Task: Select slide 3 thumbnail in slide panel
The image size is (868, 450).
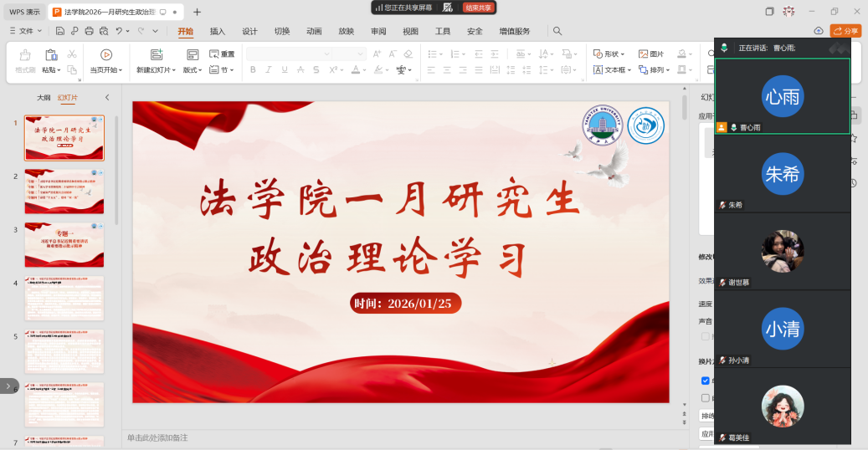Action: (64, 244)
